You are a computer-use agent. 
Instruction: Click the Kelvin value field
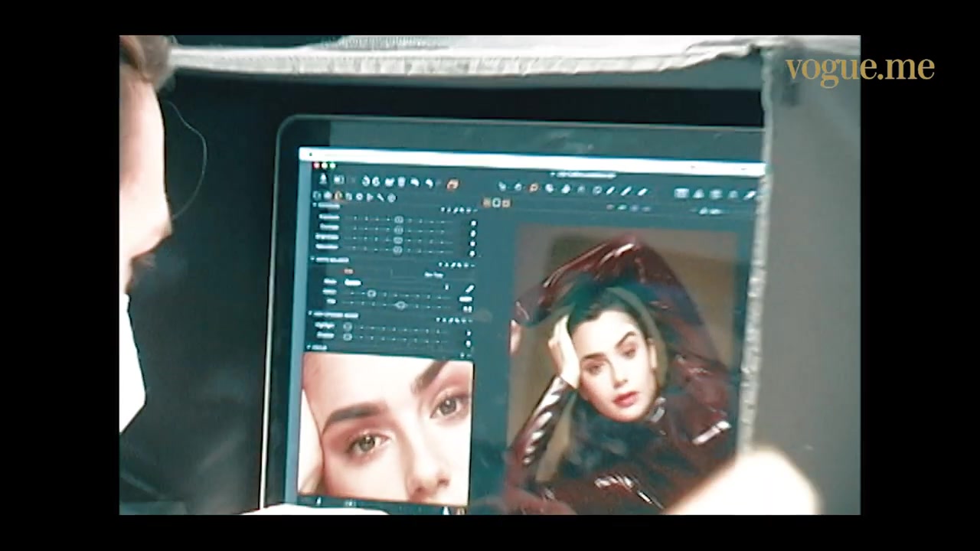(x=465, y=298)
